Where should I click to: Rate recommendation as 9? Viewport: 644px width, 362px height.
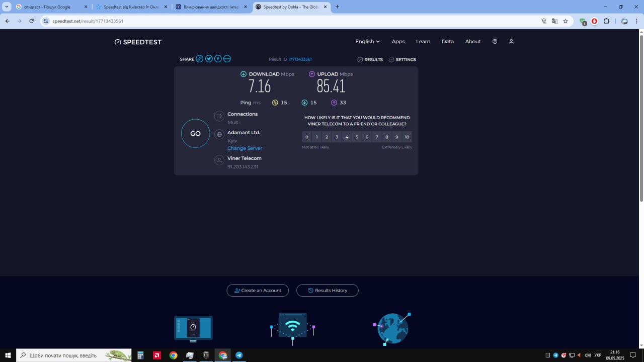[x=397, y=137]
